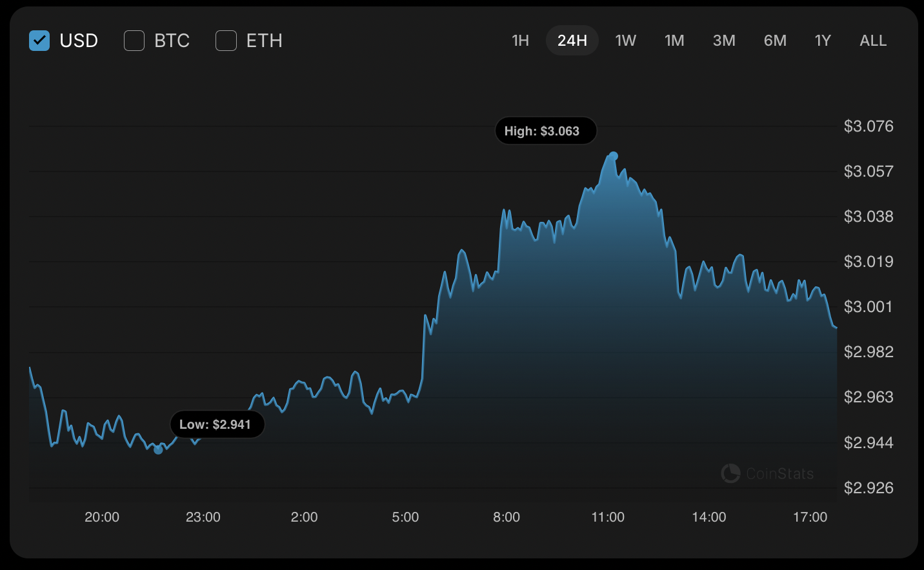Enable the BTC checkbox
Screen dimensions: 924x570
point(134,41)
